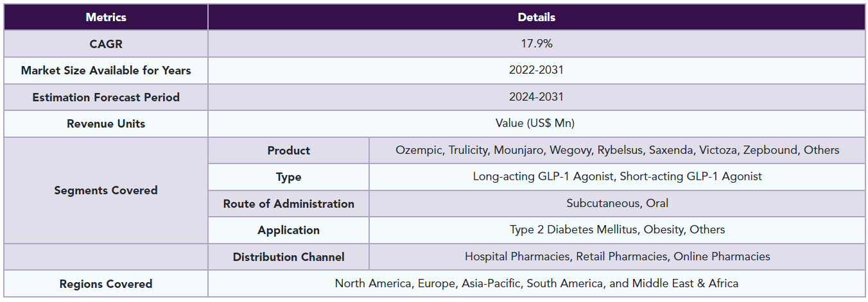Viewport: 868px width, 302px height.
Task: Select the Type sub-category cell
Action: (289, 177)
